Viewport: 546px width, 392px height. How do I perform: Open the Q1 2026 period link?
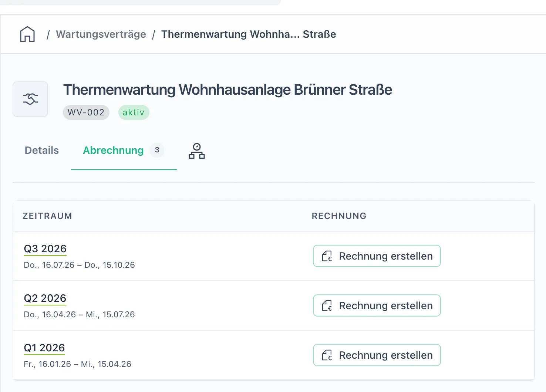tap(44, 348)
